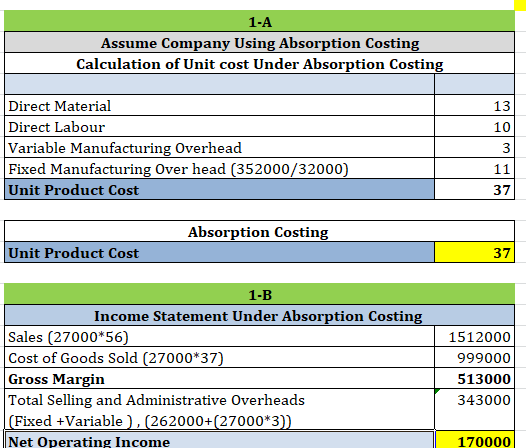Select the Variable Manufacturing Overhead value 3
Image resolution: width=526 pixels, height=448 pixels.
tap(474, 147)
